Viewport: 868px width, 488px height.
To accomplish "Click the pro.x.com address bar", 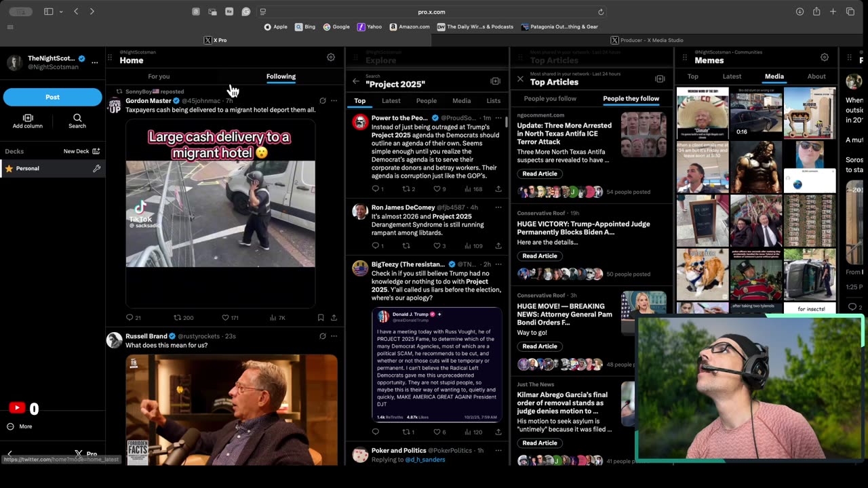I will [431, 12].
